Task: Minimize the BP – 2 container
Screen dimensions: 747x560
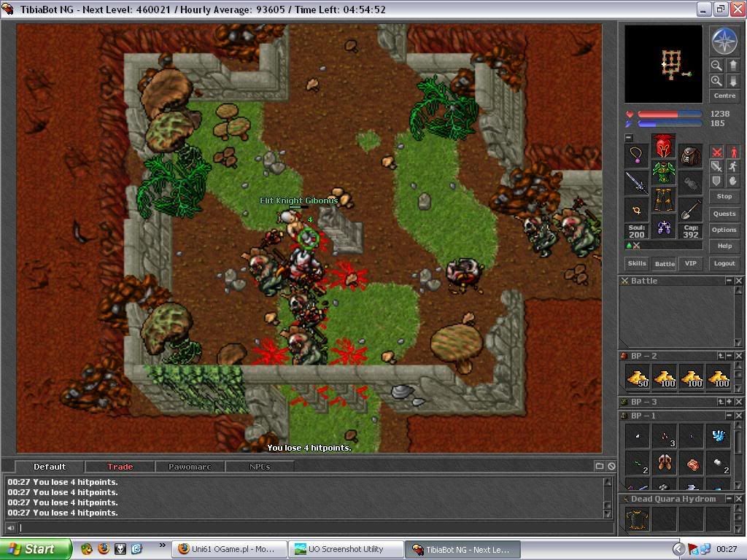Action: tap(729, 356)
